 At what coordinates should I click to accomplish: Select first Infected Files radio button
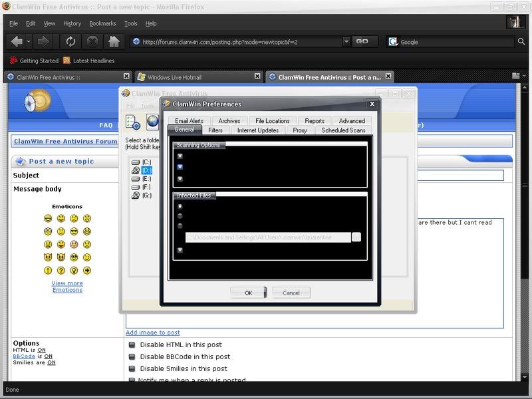tap(180, 206)
